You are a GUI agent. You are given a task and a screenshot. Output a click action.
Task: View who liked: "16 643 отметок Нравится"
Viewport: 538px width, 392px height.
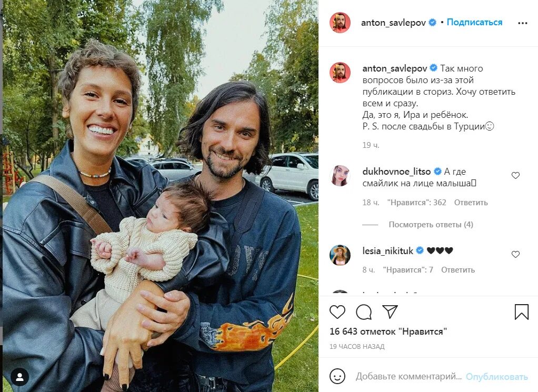coord(388,331)
